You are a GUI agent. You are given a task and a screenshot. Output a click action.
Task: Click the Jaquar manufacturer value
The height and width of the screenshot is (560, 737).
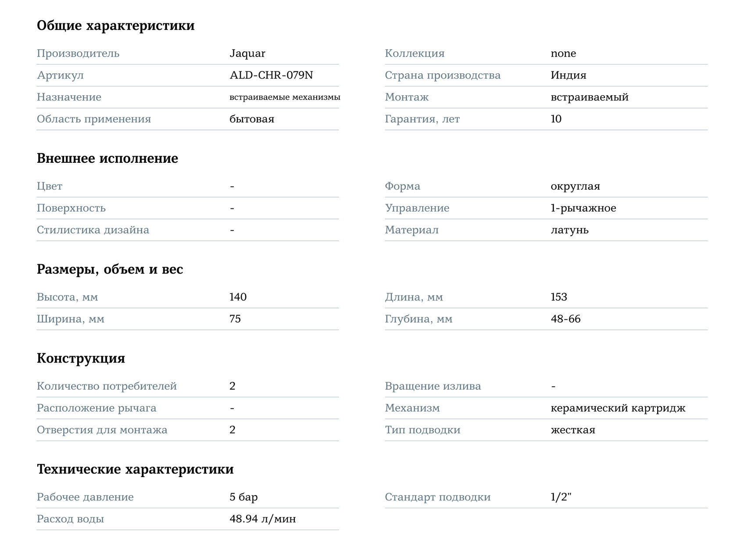[x=247, y=54]
